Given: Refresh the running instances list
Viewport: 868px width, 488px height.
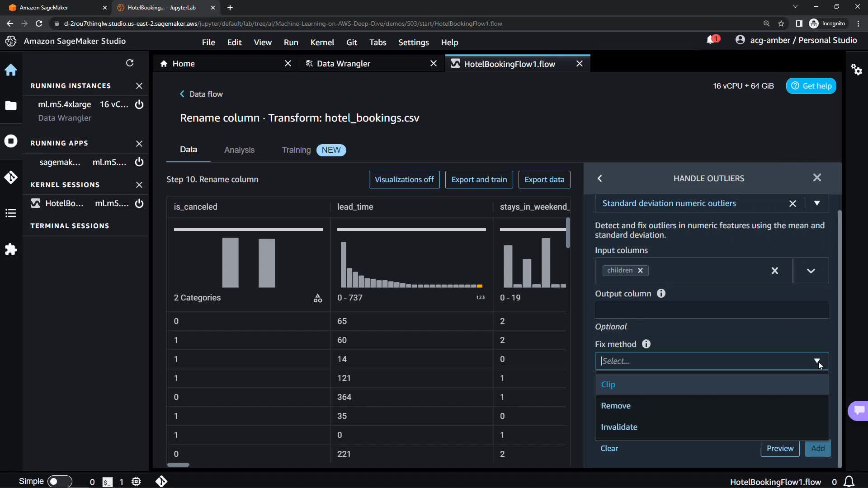Looking at the screenshot, I should click(130, 63).
